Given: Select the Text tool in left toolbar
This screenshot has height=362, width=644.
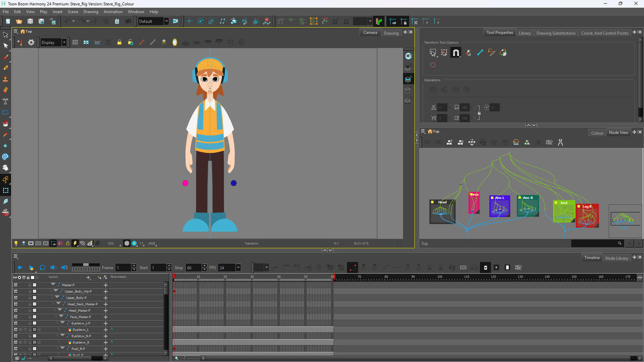Looking at the screenshot, I should tap(5, 101).
